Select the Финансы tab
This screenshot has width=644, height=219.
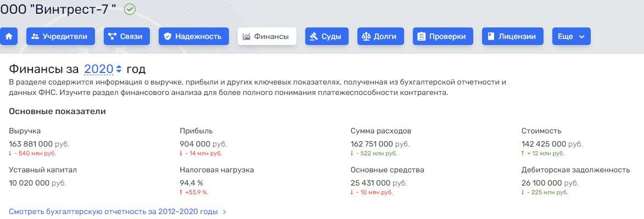coord(267,37)
